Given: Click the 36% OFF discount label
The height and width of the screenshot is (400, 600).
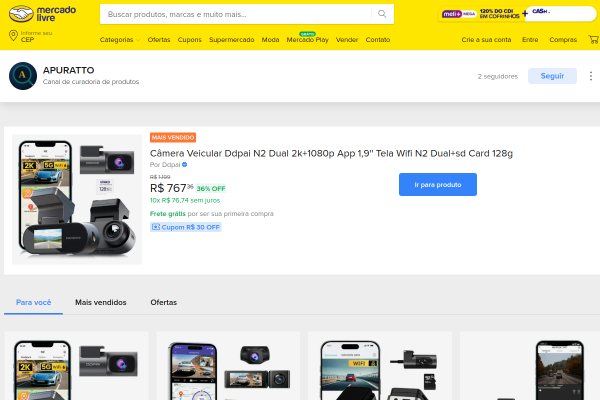Looking at the screenshot, I should [211, 189].
